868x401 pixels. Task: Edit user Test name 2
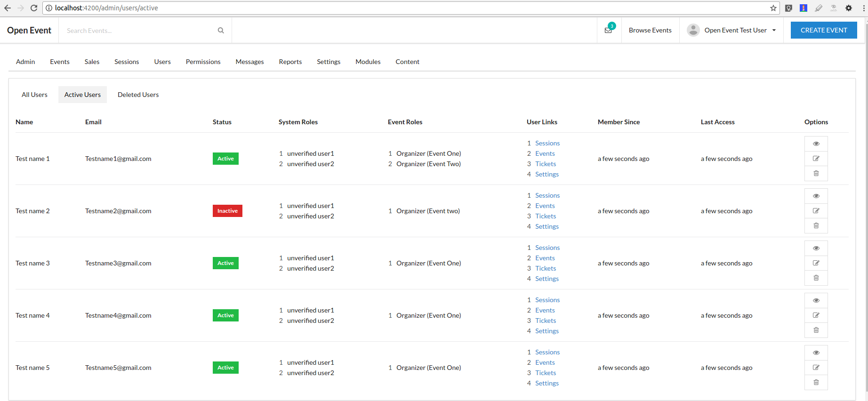816,211
